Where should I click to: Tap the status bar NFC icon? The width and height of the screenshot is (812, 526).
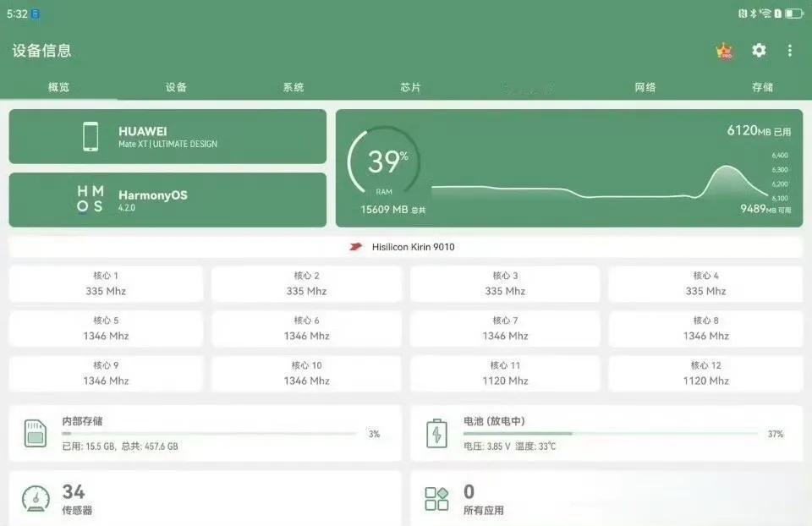click(743, 14)
